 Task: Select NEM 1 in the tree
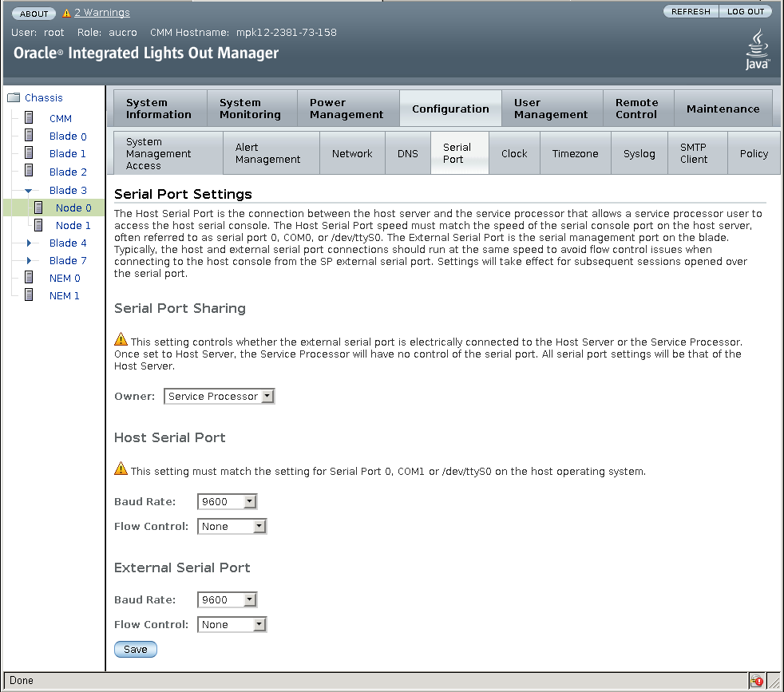tap(64, 295)
